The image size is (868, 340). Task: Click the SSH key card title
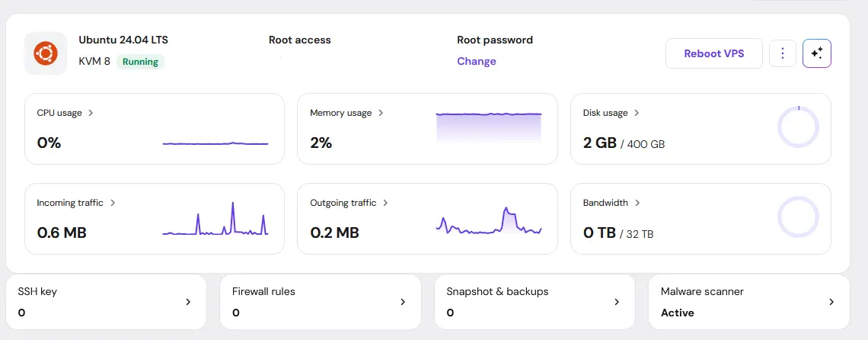[37, 291]
